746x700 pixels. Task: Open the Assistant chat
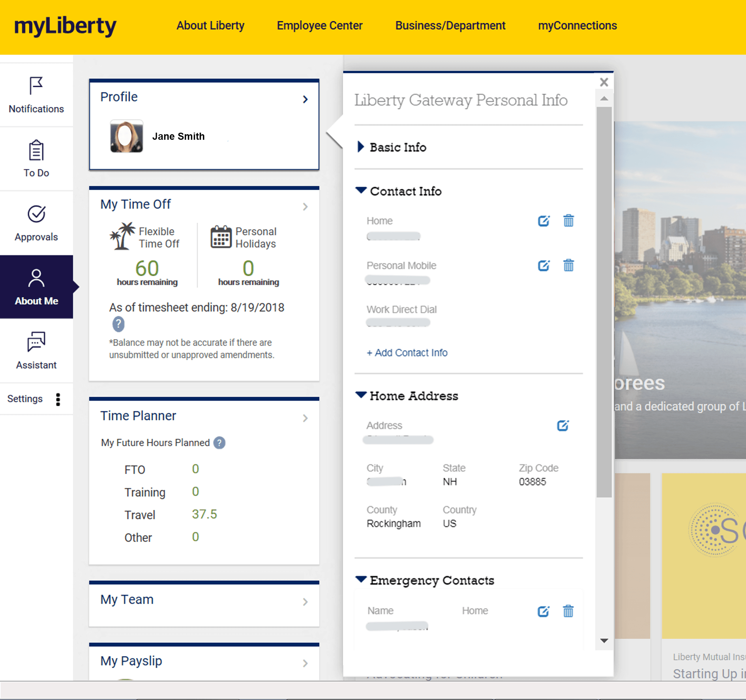coord(36,351)
